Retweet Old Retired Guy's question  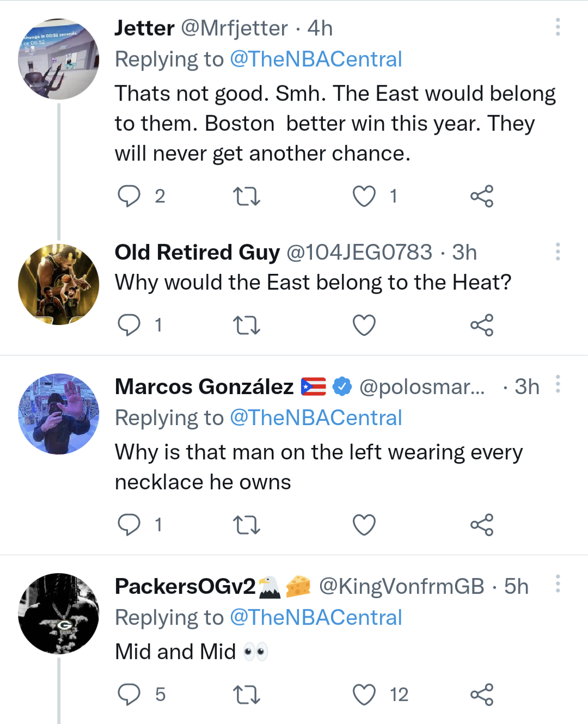[x=246, y=325]
